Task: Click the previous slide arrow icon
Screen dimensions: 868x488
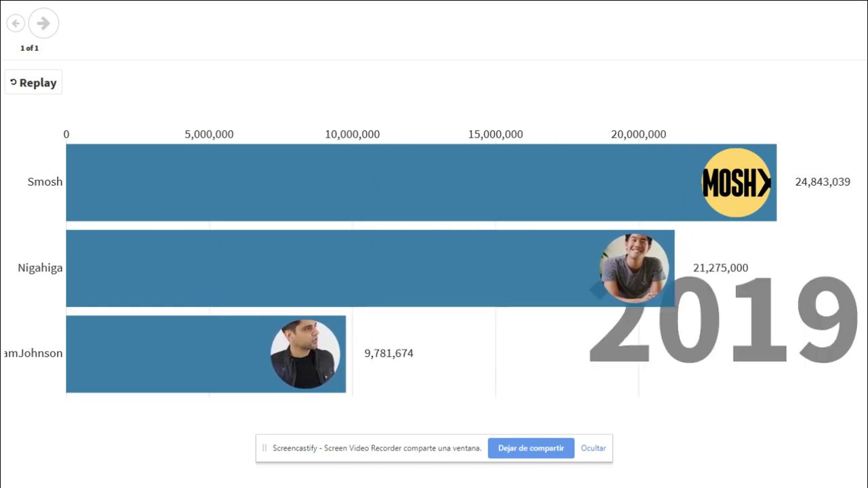Action: (16, 24)
